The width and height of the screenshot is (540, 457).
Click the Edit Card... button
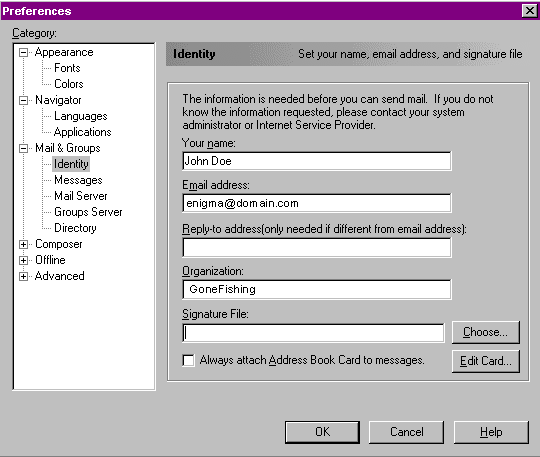(x=486, y=361)
